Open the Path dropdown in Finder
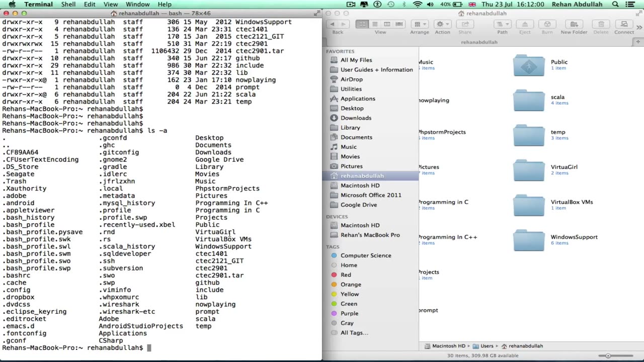The image size is (644, 362). click(502, 24)
